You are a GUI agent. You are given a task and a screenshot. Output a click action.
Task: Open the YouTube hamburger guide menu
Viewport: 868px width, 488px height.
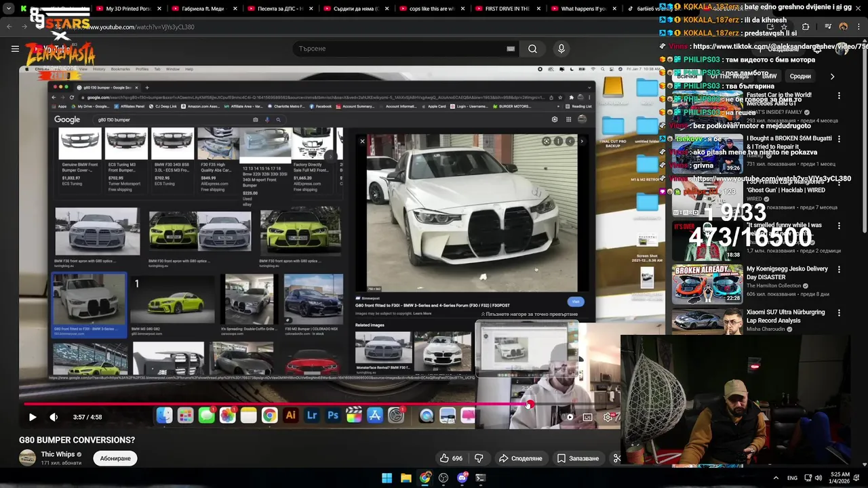15,49
